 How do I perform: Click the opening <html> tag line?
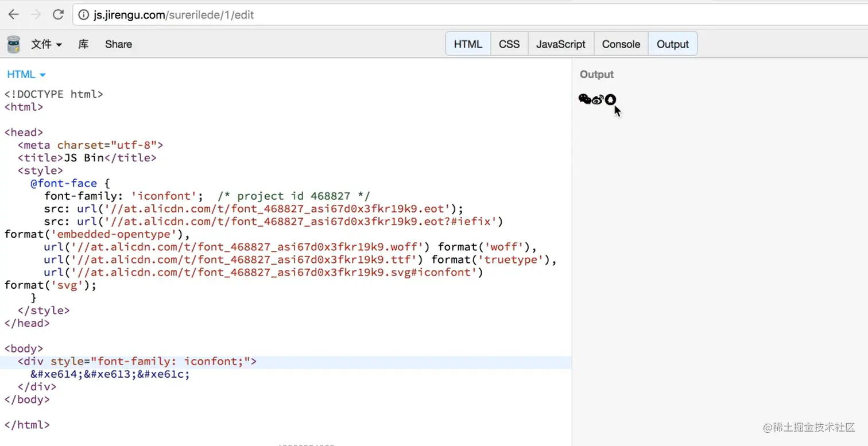[x=24, y=107]
